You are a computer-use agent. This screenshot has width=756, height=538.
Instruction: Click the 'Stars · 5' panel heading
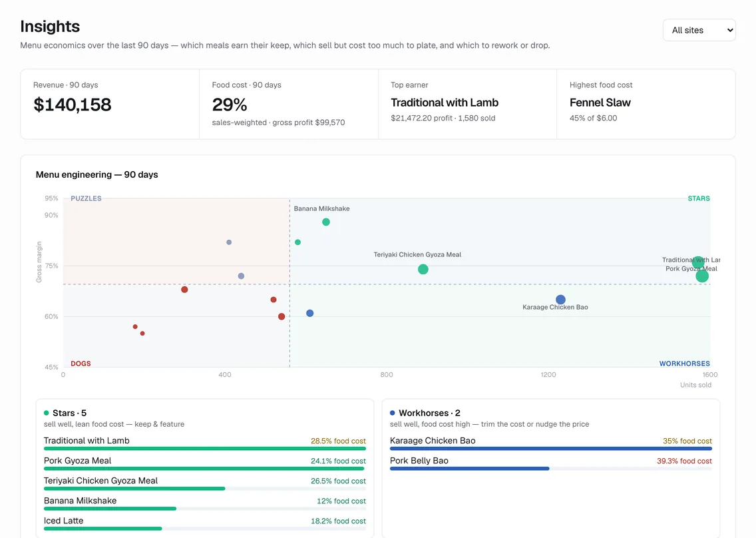click(x=69, y=413)
